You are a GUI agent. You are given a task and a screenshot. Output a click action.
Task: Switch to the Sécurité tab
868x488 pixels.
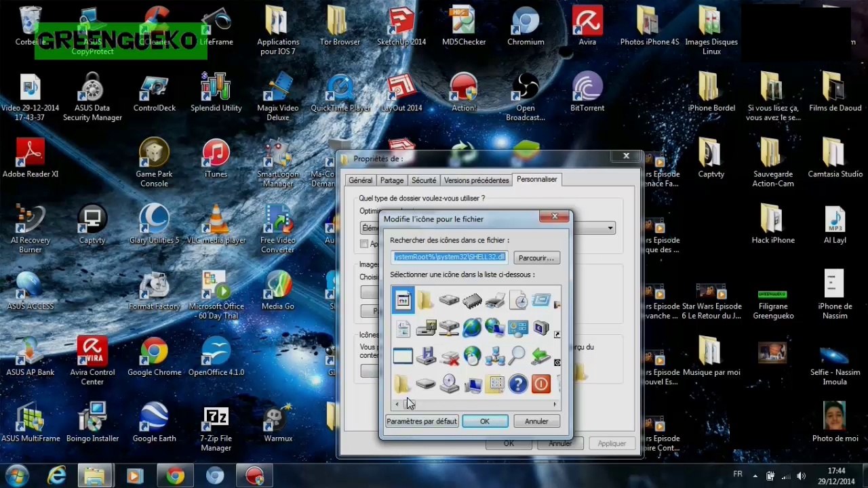click(424, 180)
